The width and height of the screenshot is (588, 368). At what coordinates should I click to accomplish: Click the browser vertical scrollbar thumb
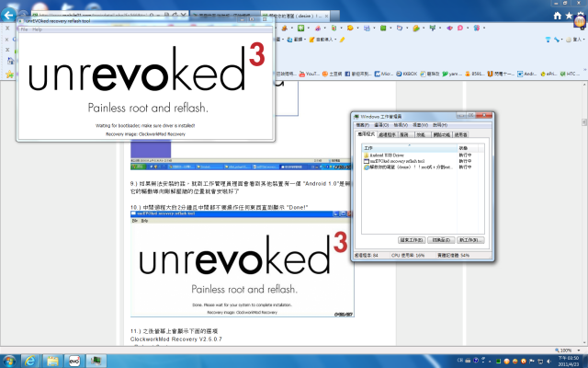(584, 122)
